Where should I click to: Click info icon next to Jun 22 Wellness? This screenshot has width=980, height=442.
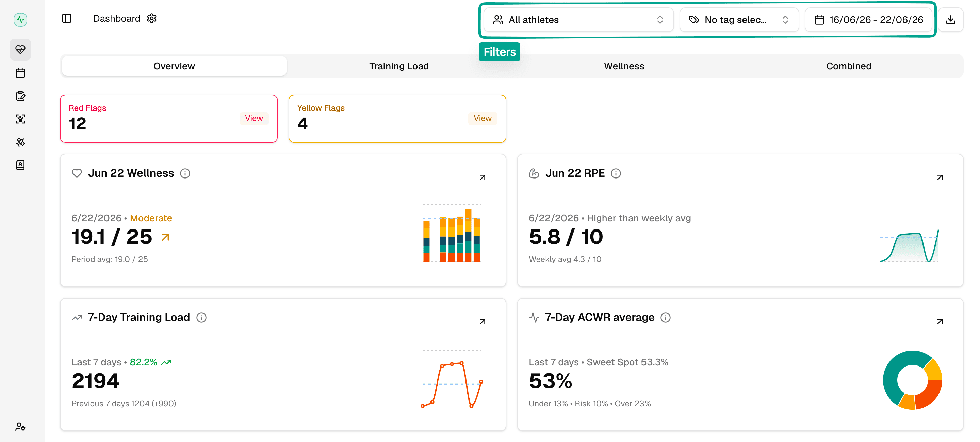coord(185,173)
